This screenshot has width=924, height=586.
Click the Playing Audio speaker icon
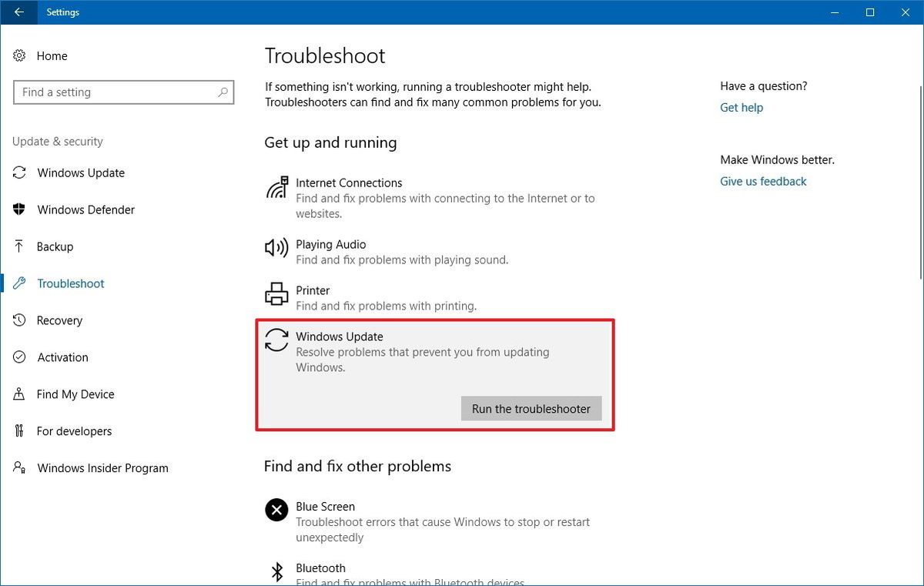pyautogui.click(x=276, y=248)
